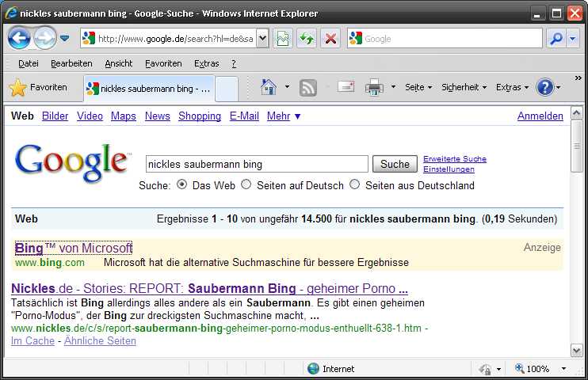
Task: Click the green Refresh arrows icon
Action: click(x=307, y=38)
